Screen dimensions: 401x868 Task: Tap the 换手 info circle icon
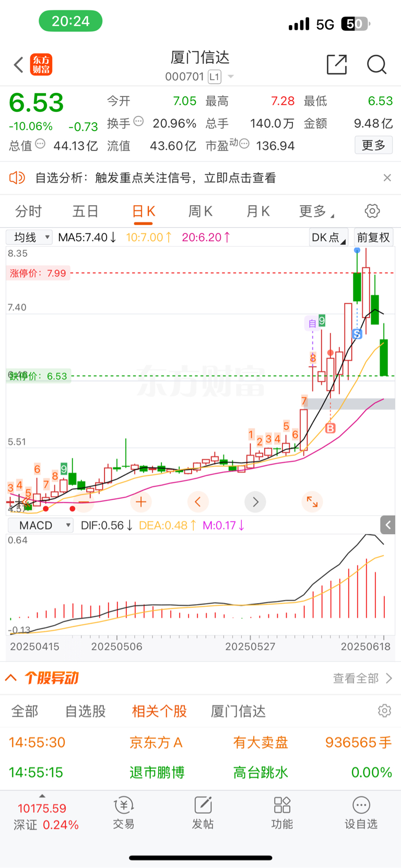(138, 121)
